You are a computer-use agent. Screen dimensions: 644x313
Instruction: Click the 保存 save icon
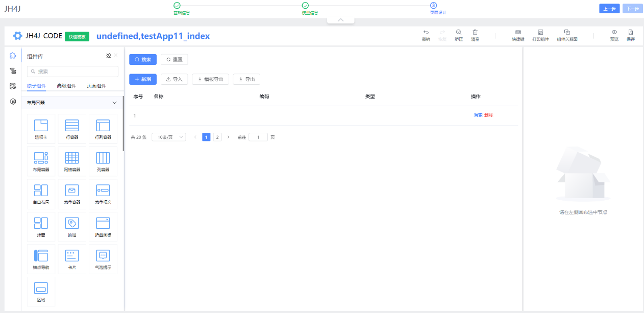pos(631,32)
